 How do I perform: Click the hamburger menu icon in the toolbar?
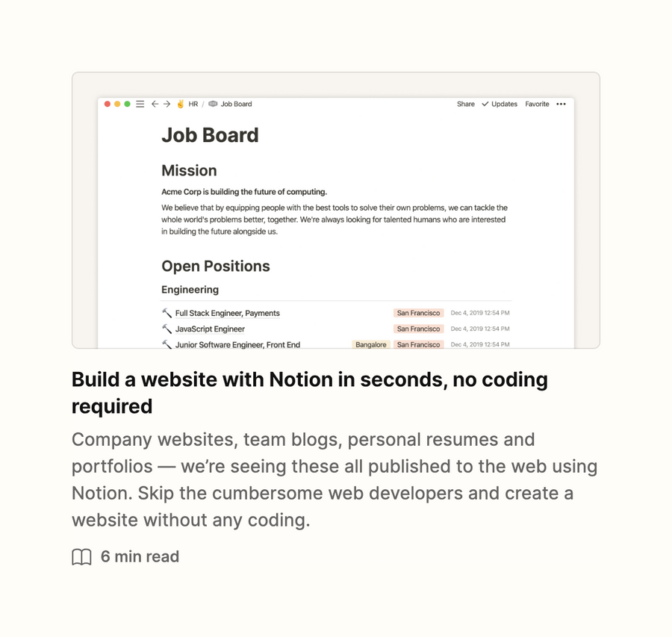click(x=139, y=104)
